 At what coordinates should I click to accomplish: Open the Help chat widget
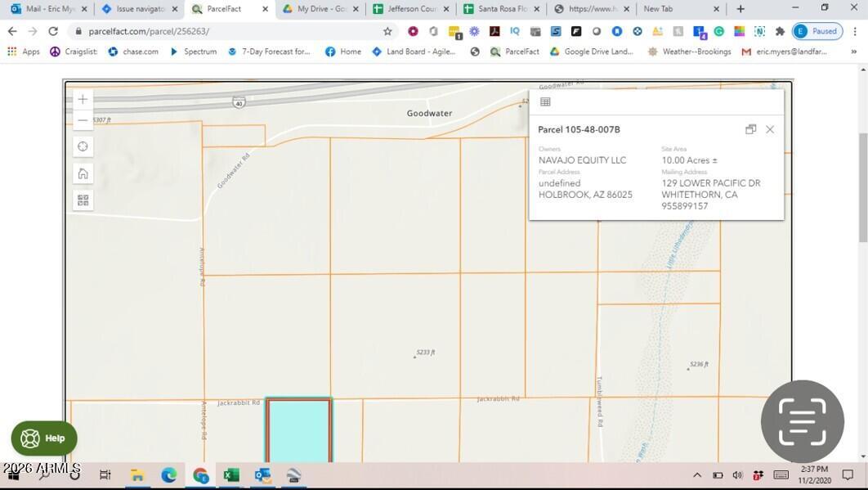(43, 438)
